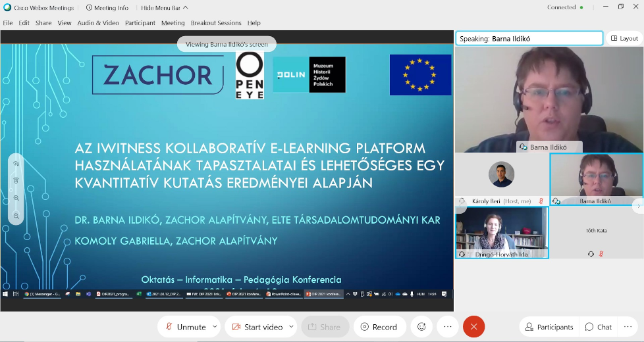644x342 pixels.
Task: Expand audio options arrow beside Unmute
Action: tap(215, 327)
